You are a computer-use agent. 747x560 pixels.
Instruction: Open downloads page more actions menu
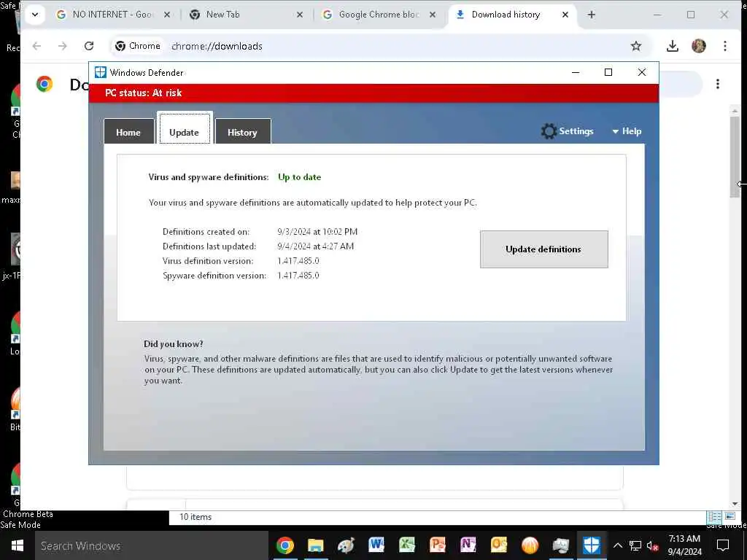718,85
